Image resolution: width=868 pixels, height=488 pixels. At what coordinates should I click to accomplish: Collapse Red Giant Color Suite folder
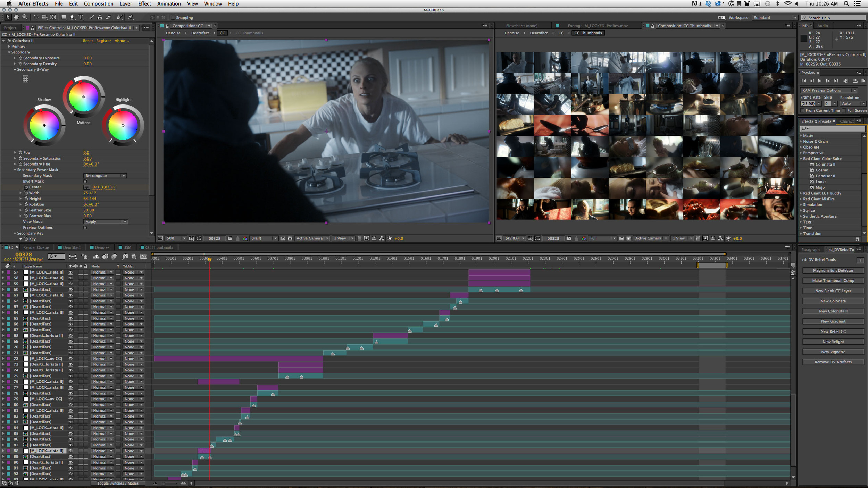(x=801, y=159)
